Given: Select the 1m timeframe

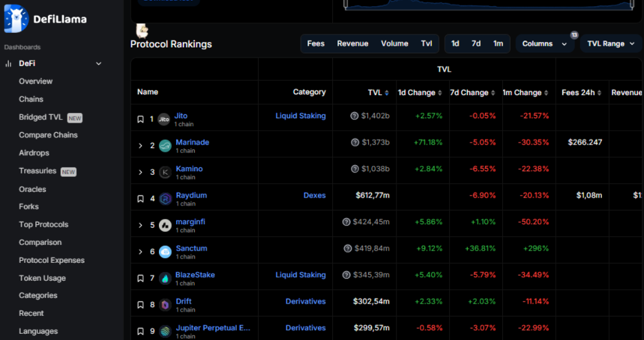Looking at the screenshot, I should click(498, 43).
